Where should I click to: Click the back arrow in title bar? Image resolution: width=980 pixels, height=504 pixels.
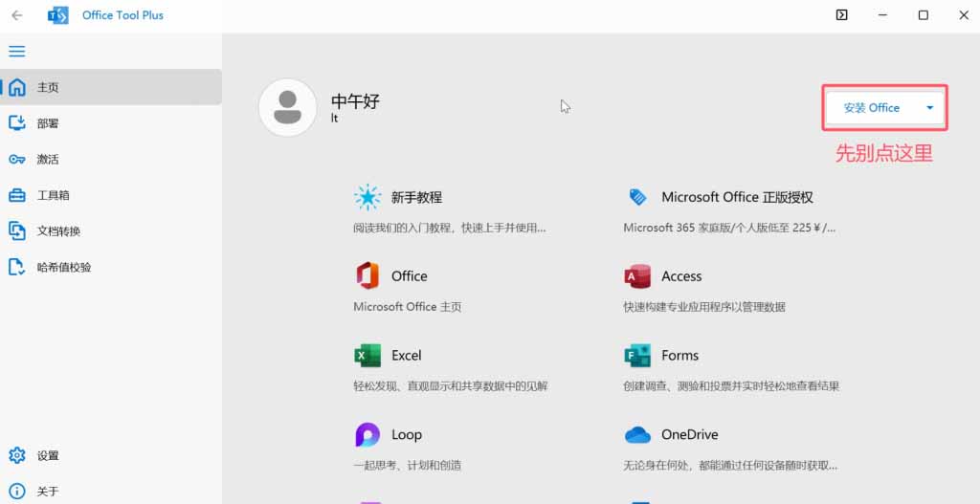point(17,15)
